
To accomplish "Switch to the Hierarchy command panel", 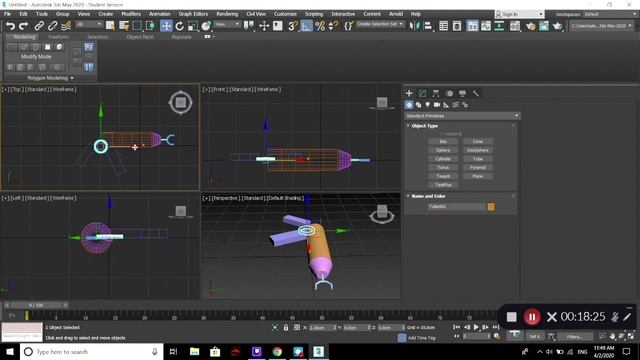I will pos(436,93).
